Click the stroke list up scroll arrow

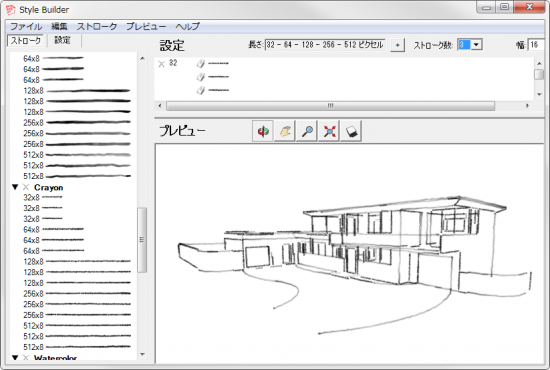tap(142, 58)
